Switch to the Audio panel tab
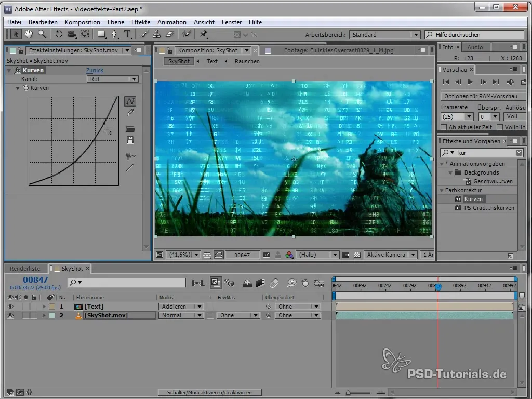Screen dimensions: 532x399 point(475,47)
